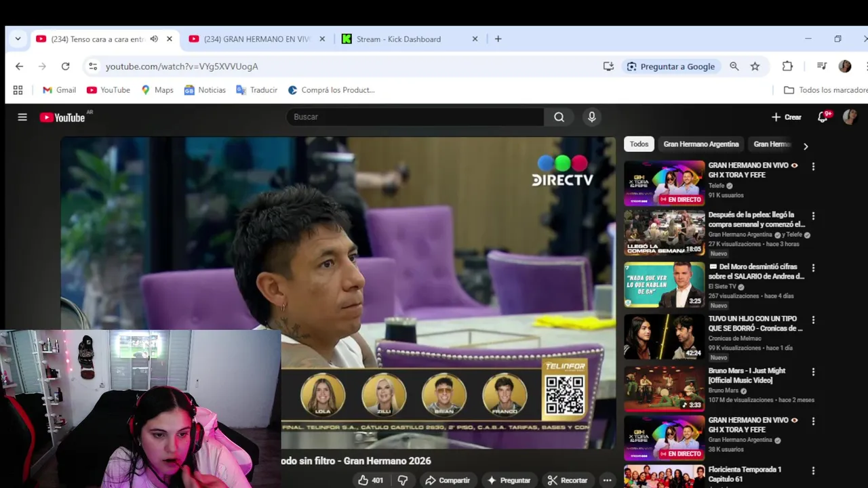The image size is (868, 488).
Task: Click the Preguntar button under video
Action: [509, 480]
